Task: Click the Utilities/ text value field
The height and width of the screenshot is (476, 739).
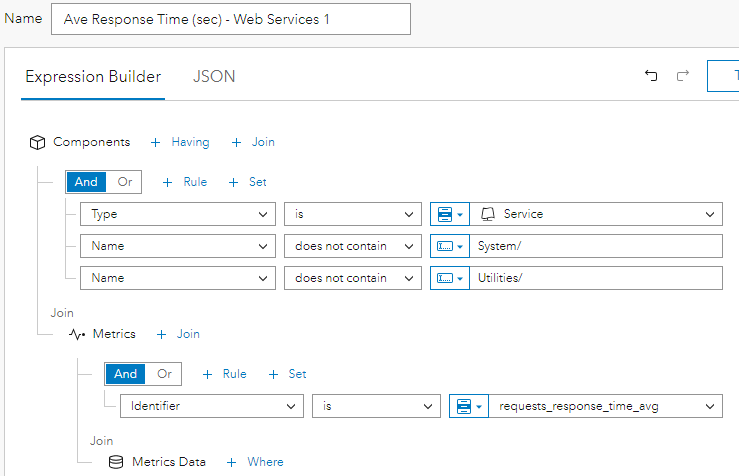Action: pyautogui.click(x=596, y=278)
